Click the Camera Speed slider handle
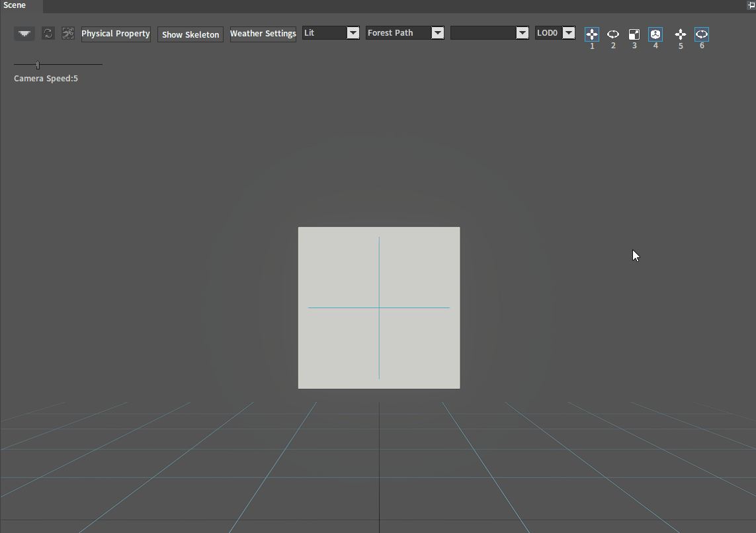Screen dimensions: 756x533 (38, 65)
